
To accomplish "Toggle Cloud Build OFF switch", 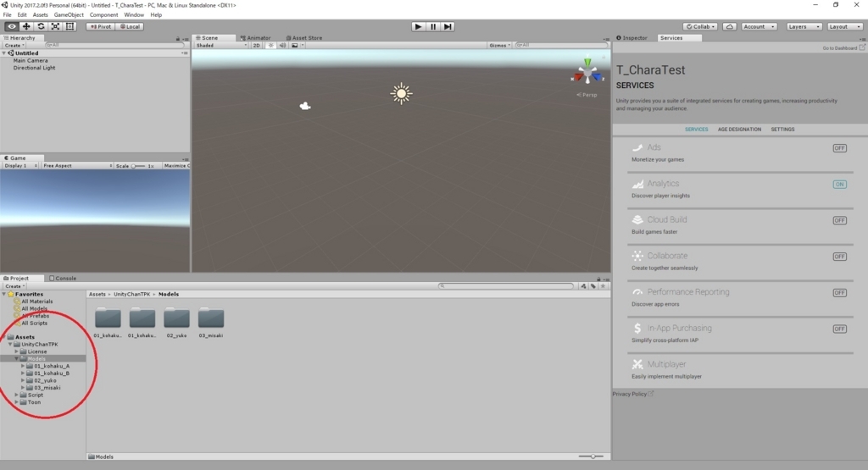I will pos(840,220).
